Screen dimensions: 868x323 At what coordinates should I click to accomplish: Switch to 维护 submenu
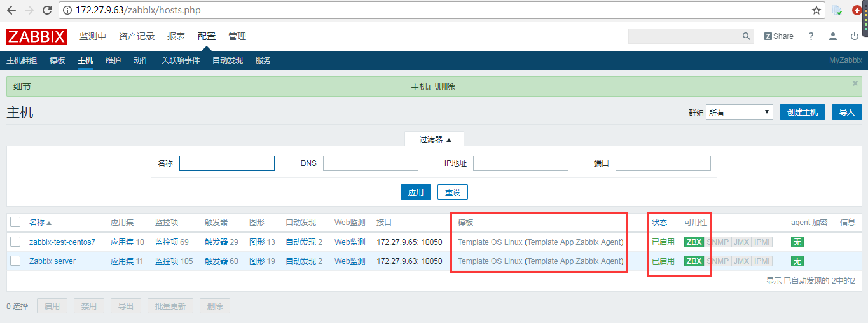pyautogui.click(x=113, y=60)
